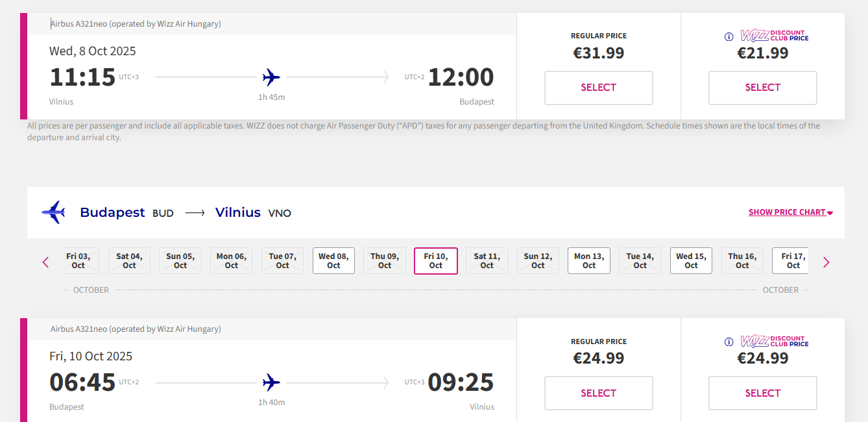Choose the Wed 15, Oct date tab
Viewport: 868px width, 422px height.
pos(691,260)
